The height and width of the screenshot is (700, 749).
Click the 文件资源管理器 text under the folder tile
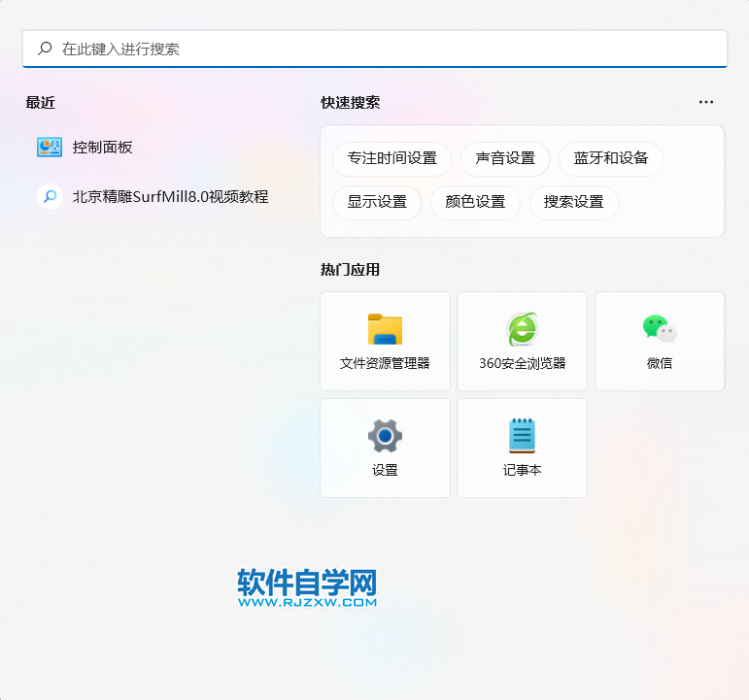click(x=385, y=363)
